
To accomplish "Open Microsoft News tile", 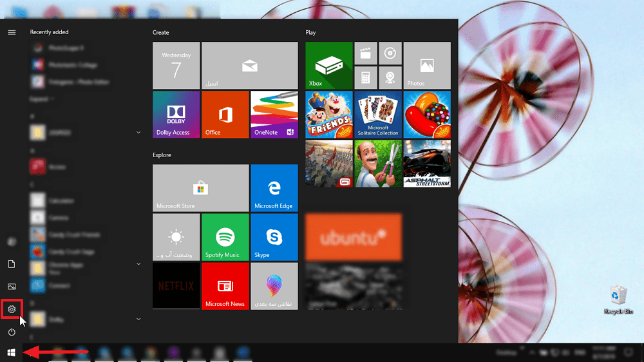I will click(x=225, y=286).
